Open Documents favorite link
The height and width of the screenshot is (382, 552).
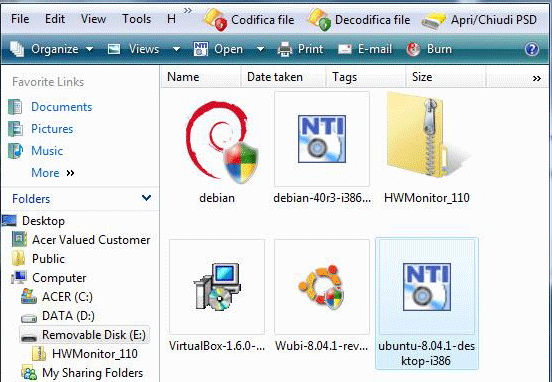pyautogui.click(x=62, y=107)
